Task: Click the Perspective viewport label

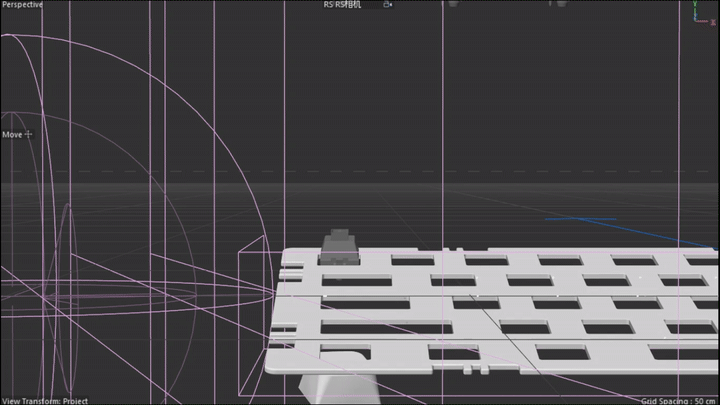Action: (x=22, y=5)
